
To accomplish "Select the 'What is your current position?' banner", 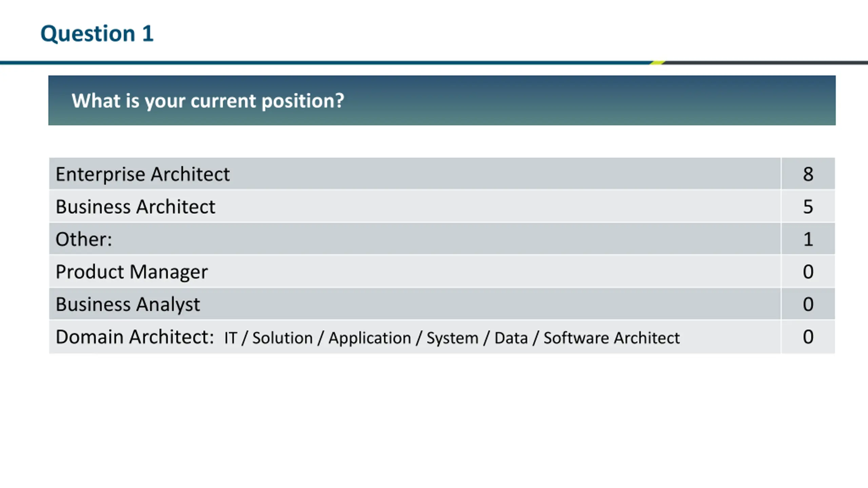I will tap(442, 100).
